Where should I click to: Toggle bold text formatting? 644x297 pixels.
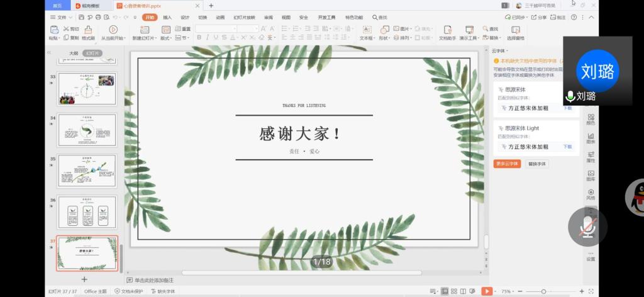point(199,38)
